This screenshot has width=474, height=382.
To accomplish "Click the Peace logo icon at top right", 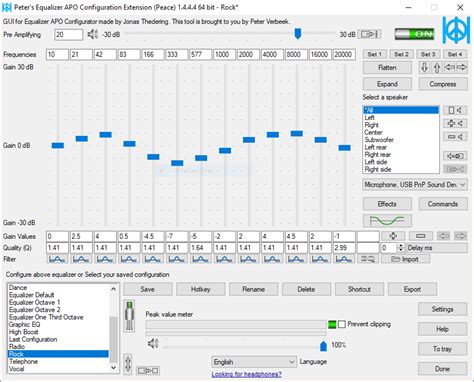I will pos(456,30).
